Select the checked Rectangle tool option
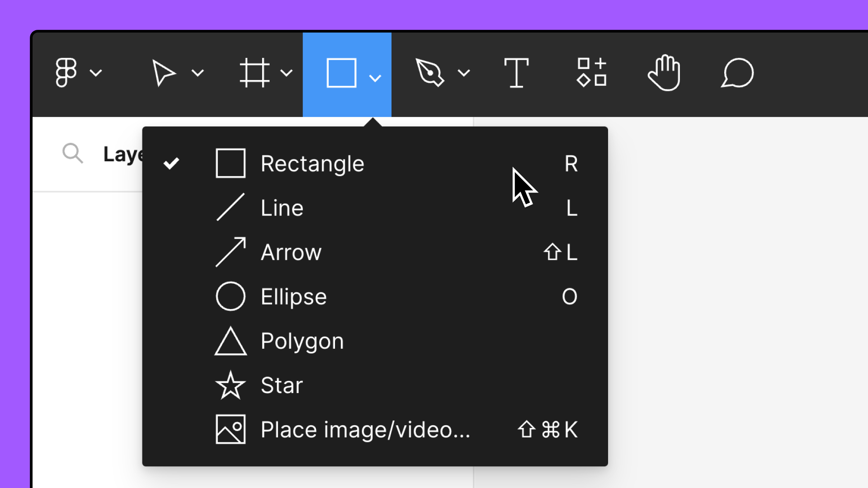This screenshot has width=868, height=488. tap(313, 163)
